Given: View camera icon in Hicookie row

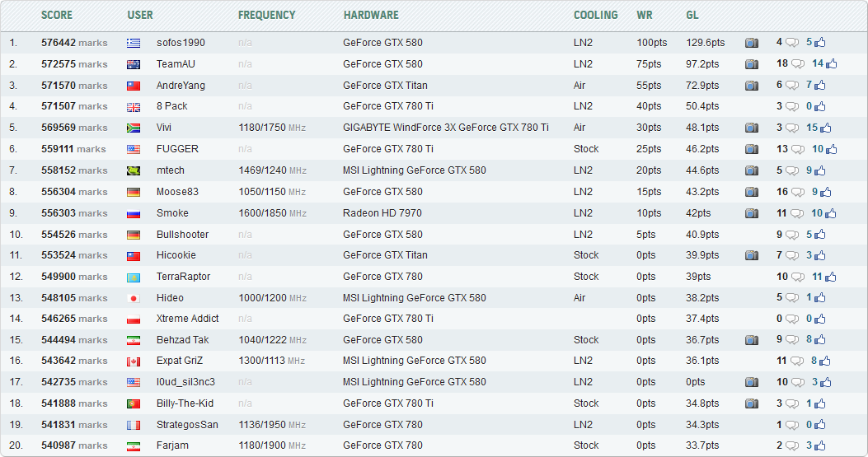Looking at the screenshot, I should point(751,255).
